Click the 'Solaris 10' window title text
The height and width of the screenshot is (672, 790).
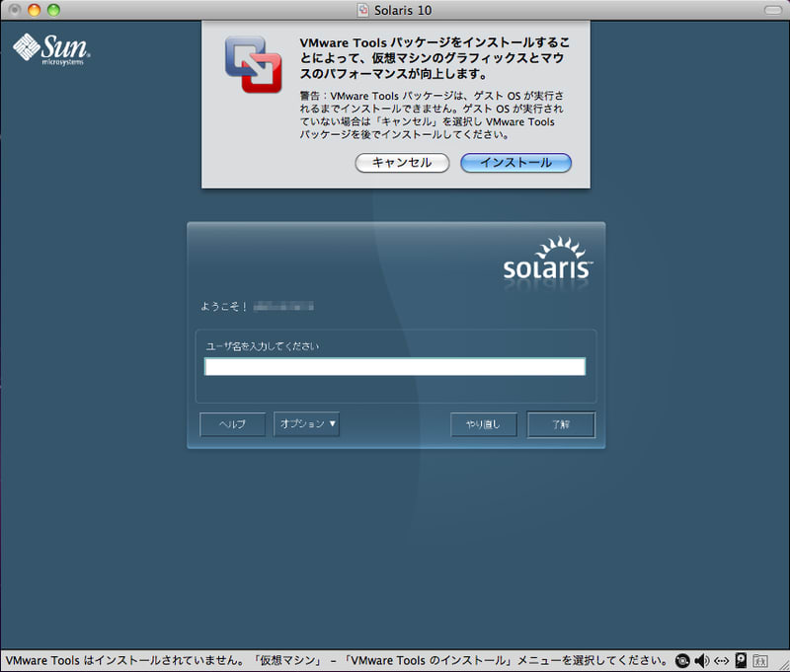click(403, 10)
